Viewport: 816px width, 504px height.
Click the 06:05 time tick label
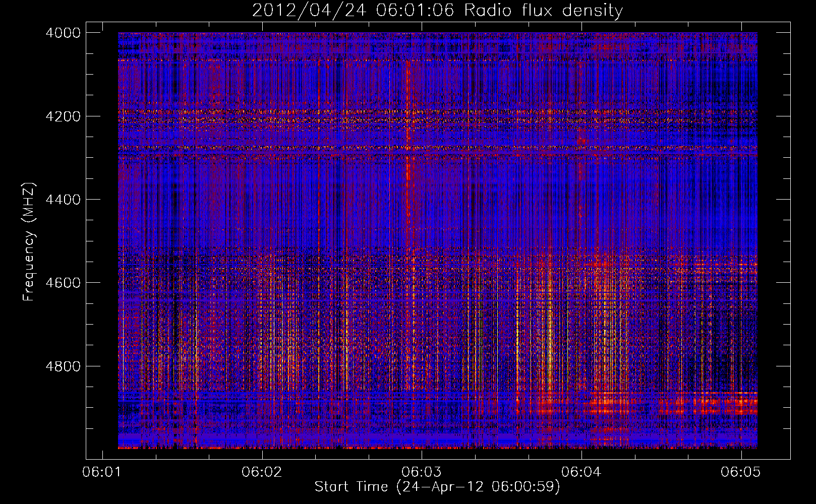(741, 472)
